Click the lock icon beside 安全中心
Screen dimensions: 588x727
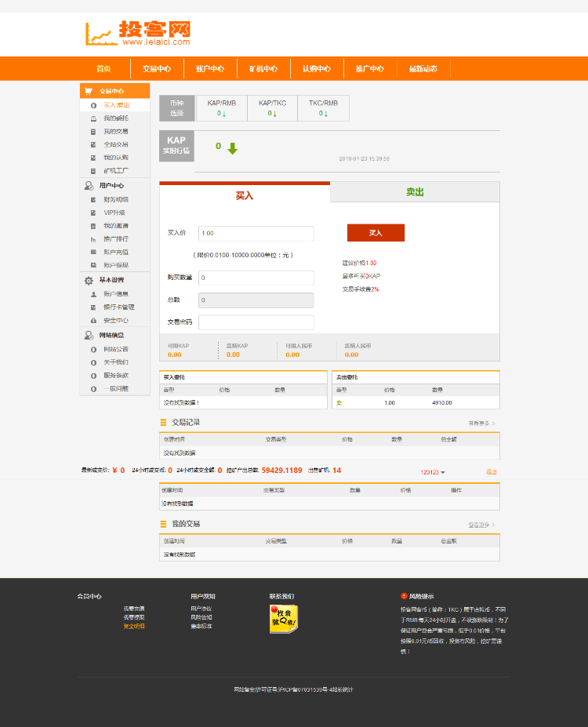[x=93, y=321]
